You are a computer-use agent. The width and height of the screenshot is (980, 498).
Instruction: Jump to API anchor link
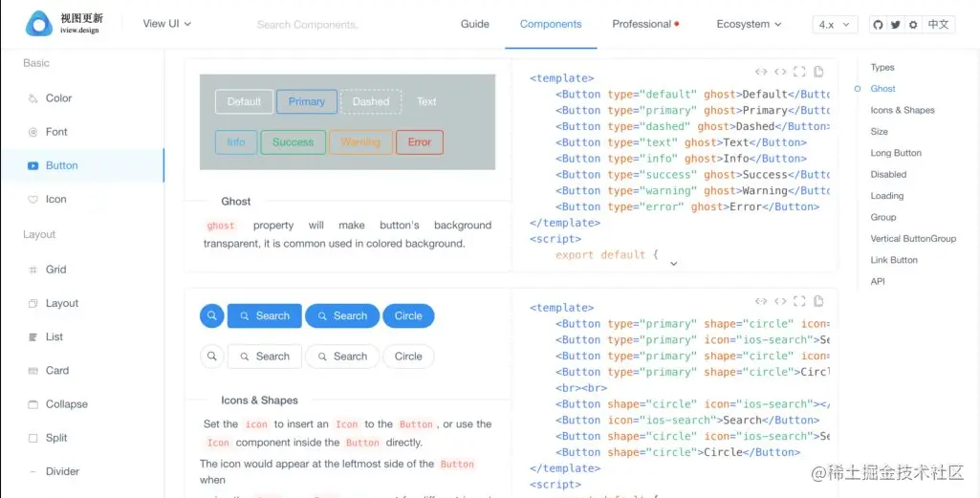tap(878, 281)
